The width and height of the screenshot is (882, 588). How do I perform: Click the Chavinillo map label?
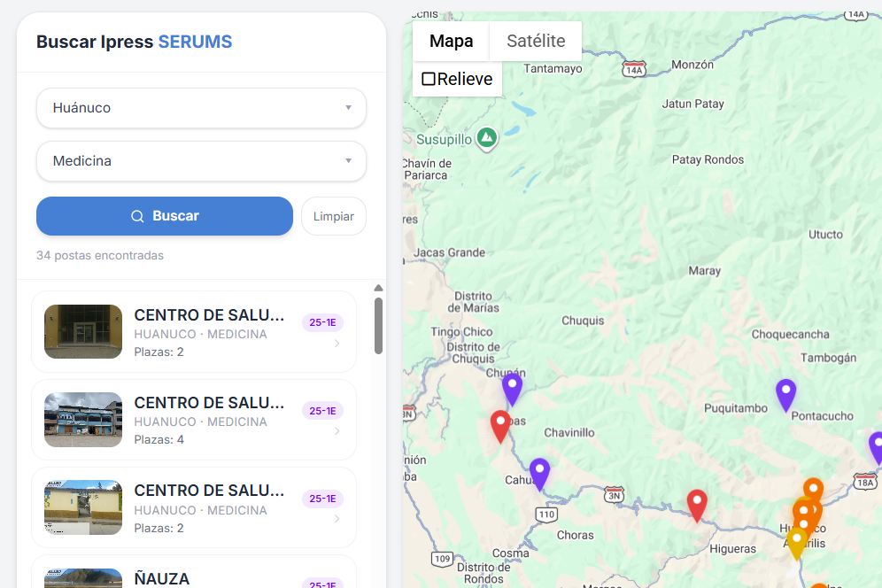(x=569, y=433)
